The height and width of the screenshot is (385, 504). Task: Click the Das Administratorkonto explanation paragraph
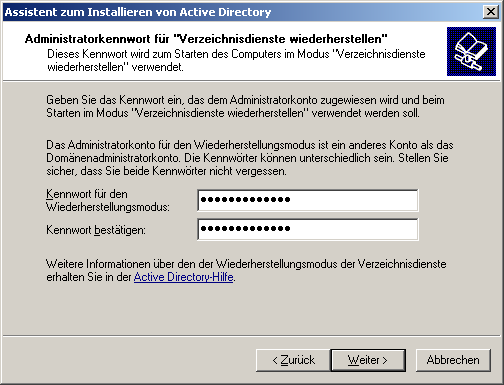(250, 158)
